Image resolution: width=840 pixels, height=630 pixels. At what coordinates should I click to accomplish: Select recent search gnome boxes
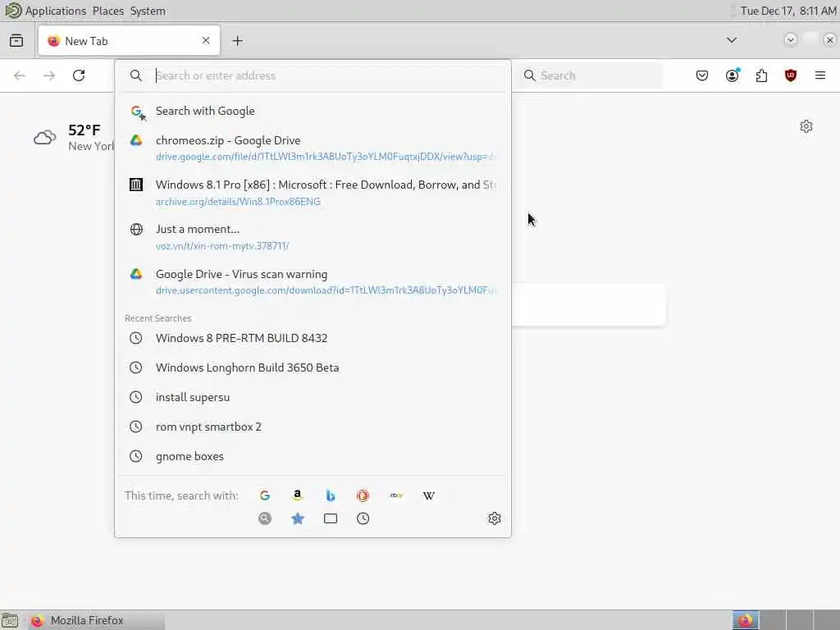[313, 456]
